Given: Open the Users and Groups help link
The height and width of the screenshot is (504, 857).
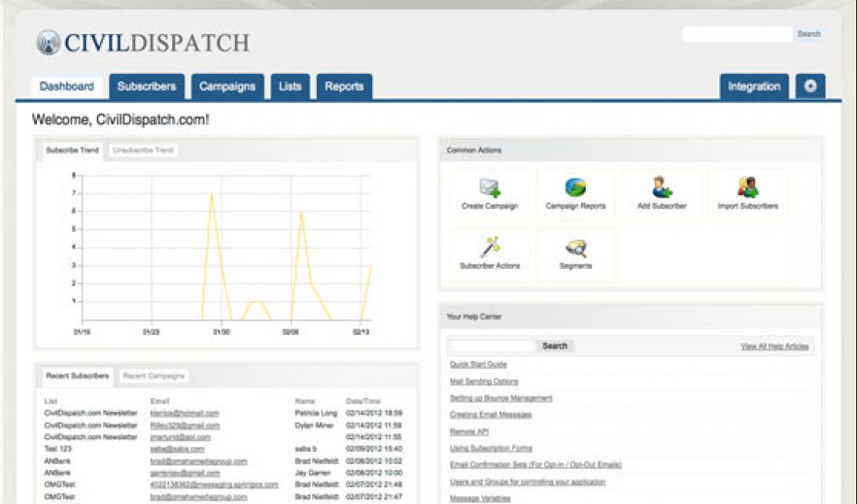Looking at the screenshot, I should click(x=528, y=482).
